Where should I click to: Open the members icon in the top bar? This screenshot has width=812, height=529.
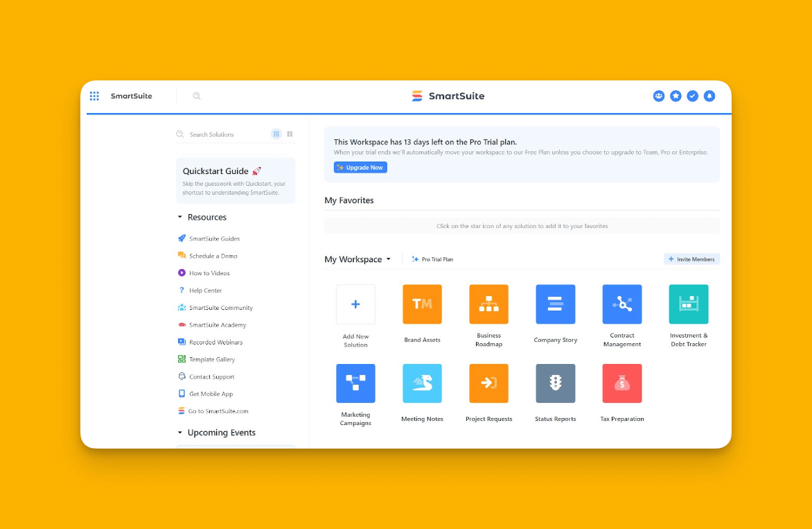[x=658, y=96]
